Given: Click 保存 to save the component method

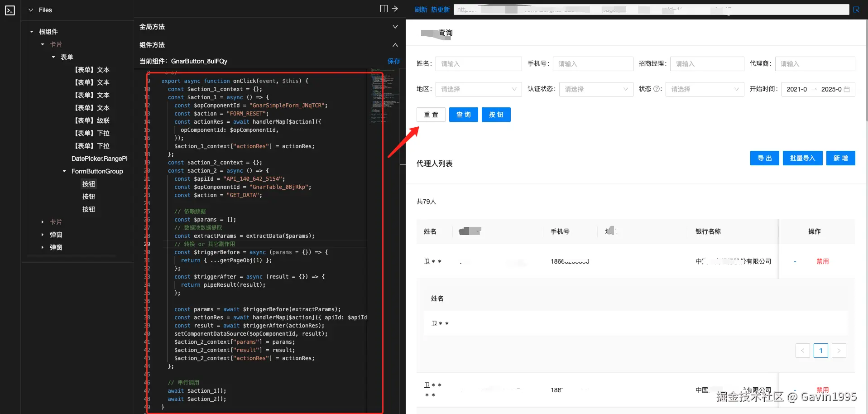Looking at the screenshot, I should click(393, 61).
